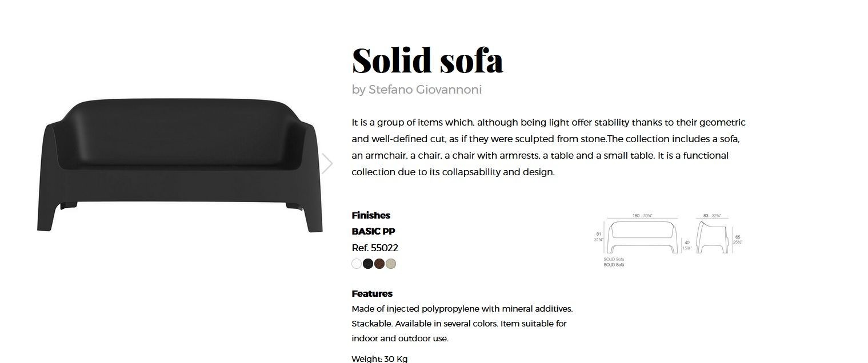Click the Weight: 30 Kg text
The image size is (868, 363).
click(379, 359)
